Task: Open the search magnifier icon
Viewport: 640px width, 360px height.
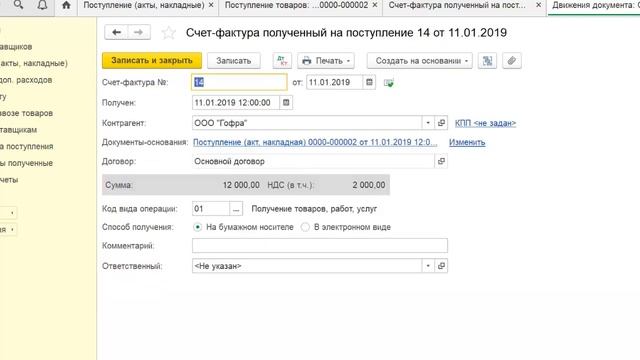Action: [18, 5]
